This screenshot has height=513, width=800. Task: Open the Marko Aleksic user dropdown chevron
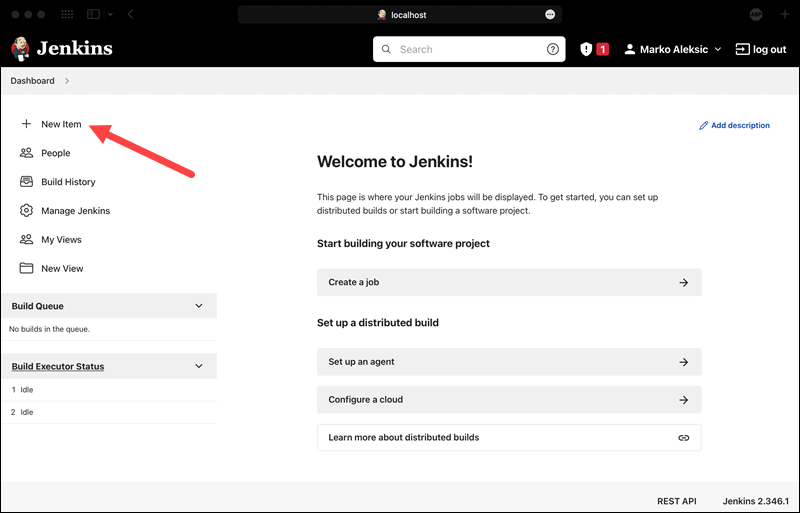[x=718, y=49]
